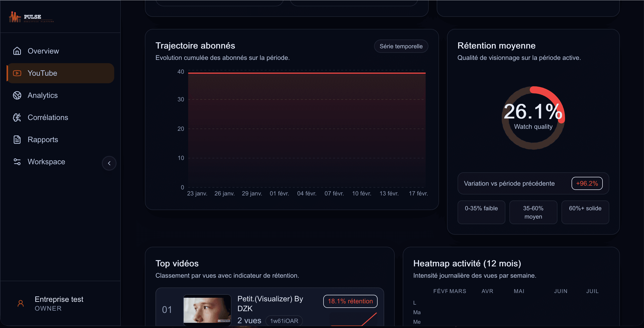Click the Rapports document icon

[x=17, y=140]
